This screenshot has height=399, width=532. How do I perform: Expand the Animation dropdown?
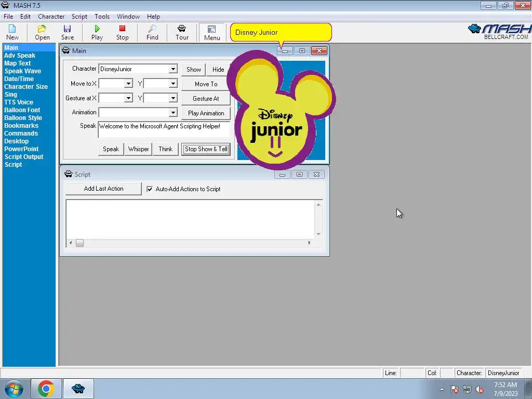(173, 112)
